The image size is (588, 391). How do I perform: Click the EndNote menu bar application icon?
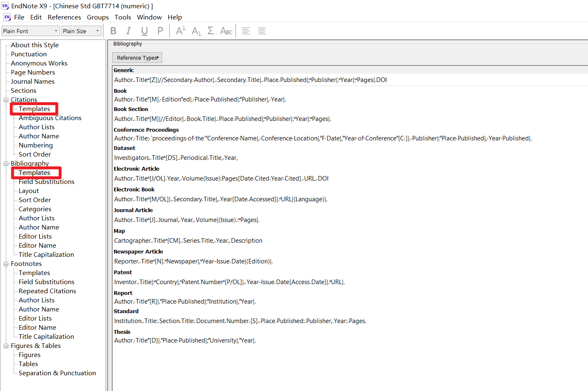pos(7,17)
